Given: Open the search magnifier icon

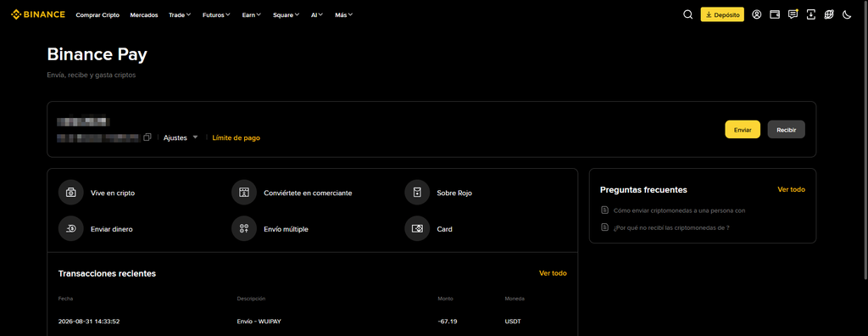Looking at the screenshot, I should click(x=688, y=15).
